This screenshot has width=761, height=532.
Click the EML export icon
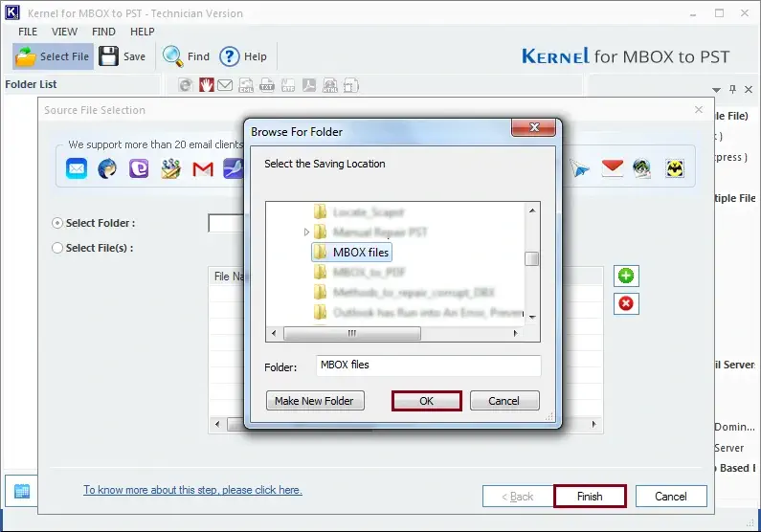246,85
